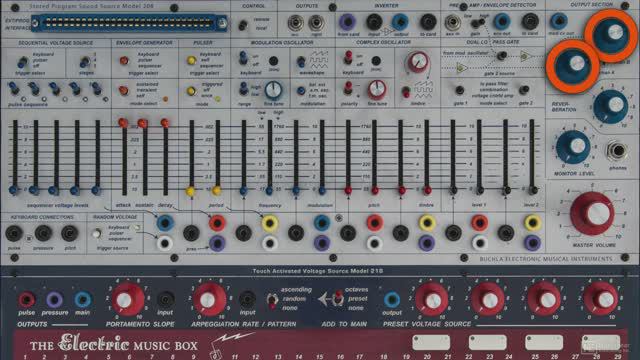
Task: Click the channel B orange-ringed knob
Action: tap(611, 36)
